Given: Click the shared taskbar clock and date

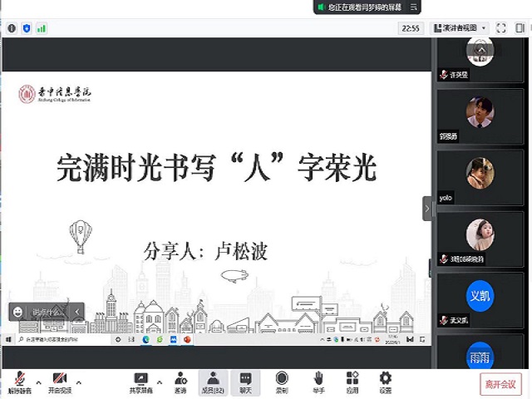Looking at the screenshot, I should pos(393,339).
